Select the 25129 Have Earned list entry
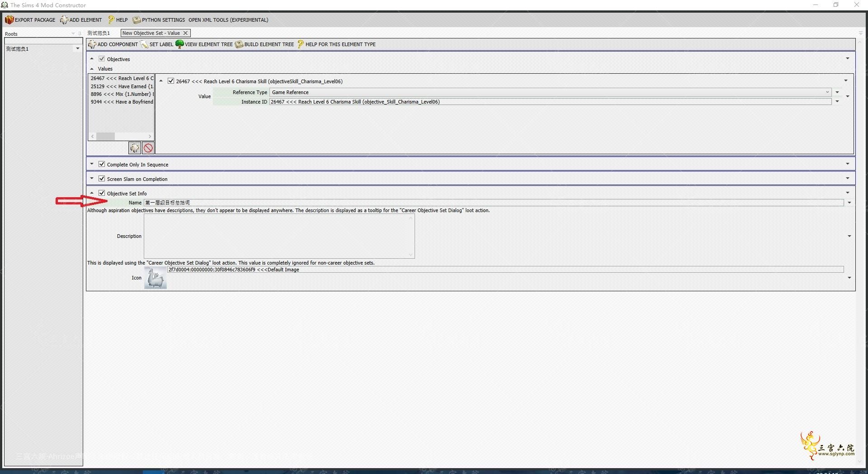This screenshot has width=868, height=474. 122,86
